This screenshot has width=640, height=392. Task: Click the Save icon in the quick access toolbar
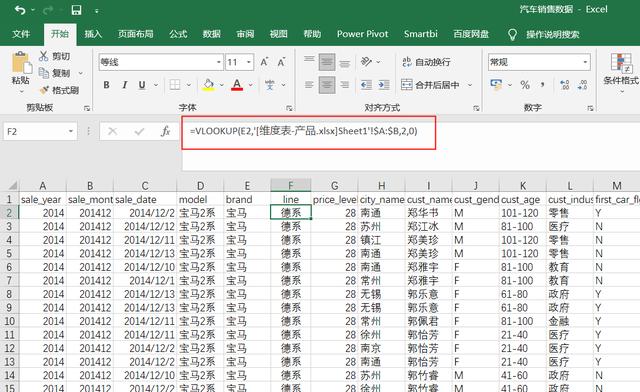point(76,10)
